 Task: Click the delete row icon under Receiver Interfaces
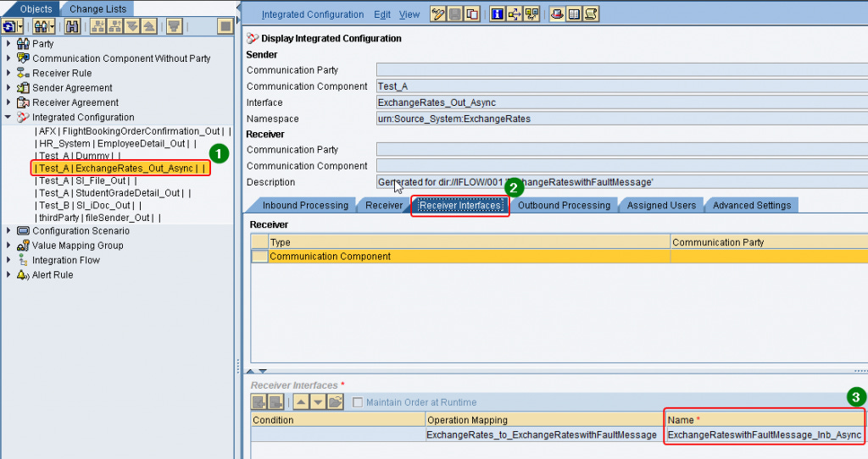[x=275, y=402]
